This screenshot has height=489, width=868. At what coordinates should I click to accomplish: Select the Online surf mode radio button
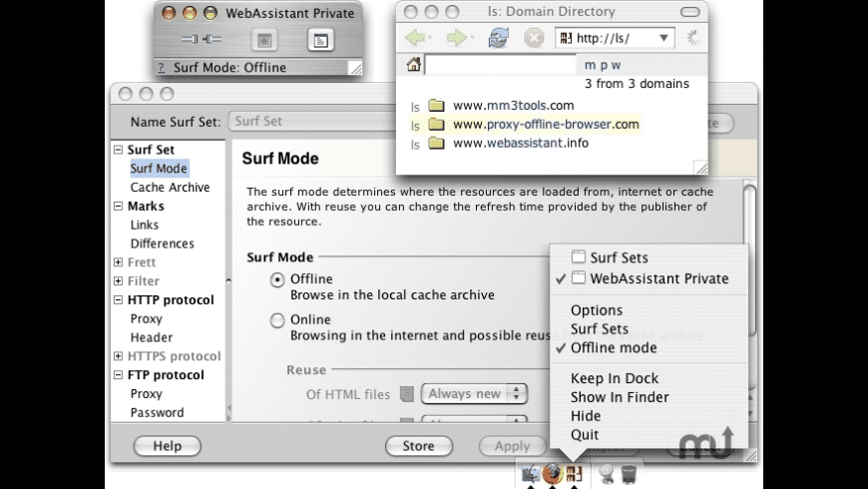[276, 320]
